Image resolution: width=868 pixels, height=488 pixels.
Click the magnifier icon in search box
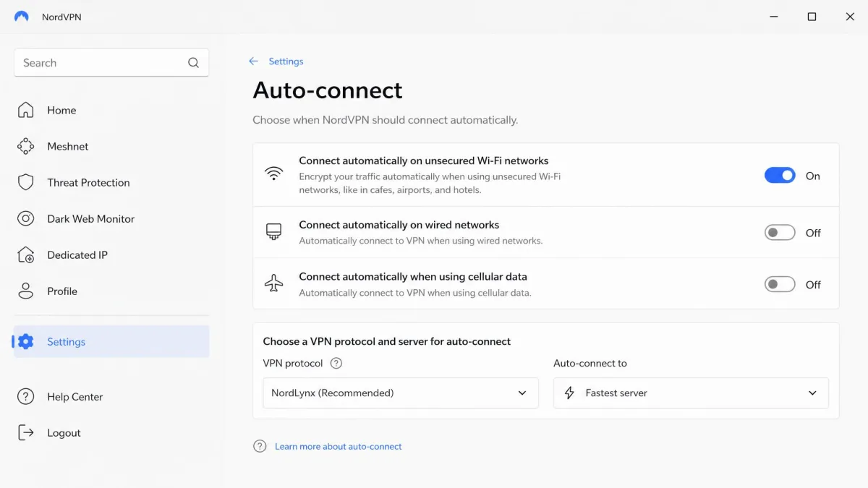(x=193, y=63)
